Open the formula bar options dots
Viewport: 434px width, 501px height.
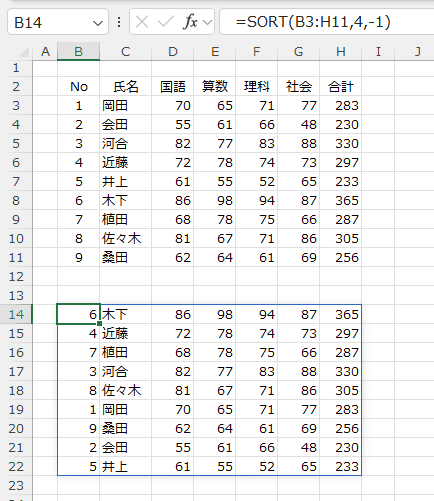(119, 22)
